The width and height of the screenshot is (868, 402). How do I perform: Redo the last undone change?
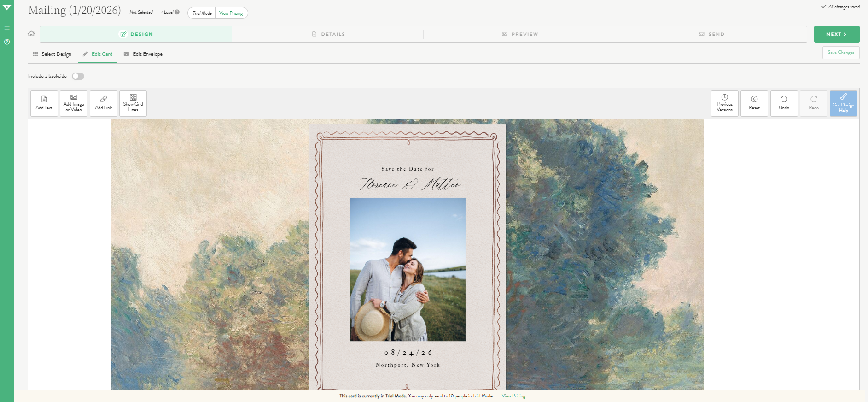pyautogui.click(x=814, y=103)
